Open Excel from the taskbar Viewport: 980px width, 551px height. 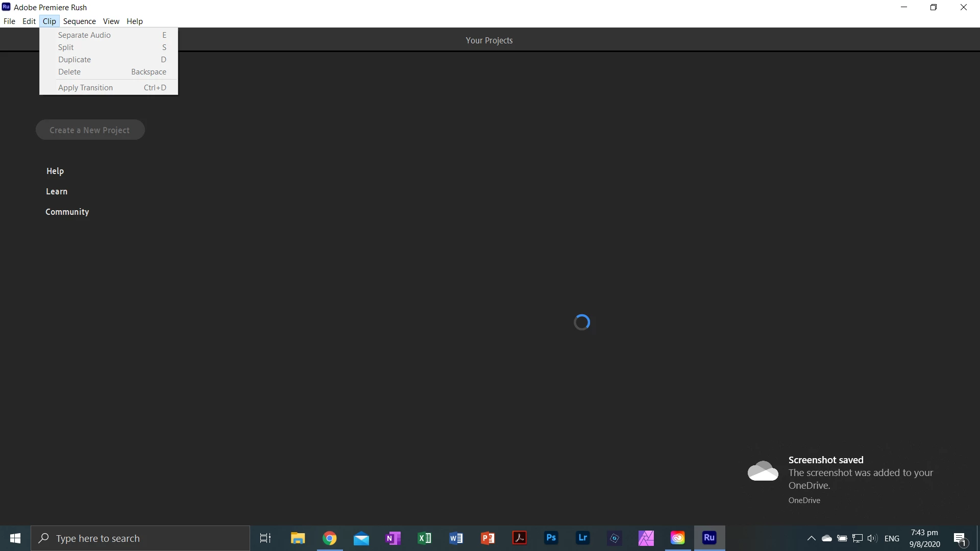click(x=424, y=538)
